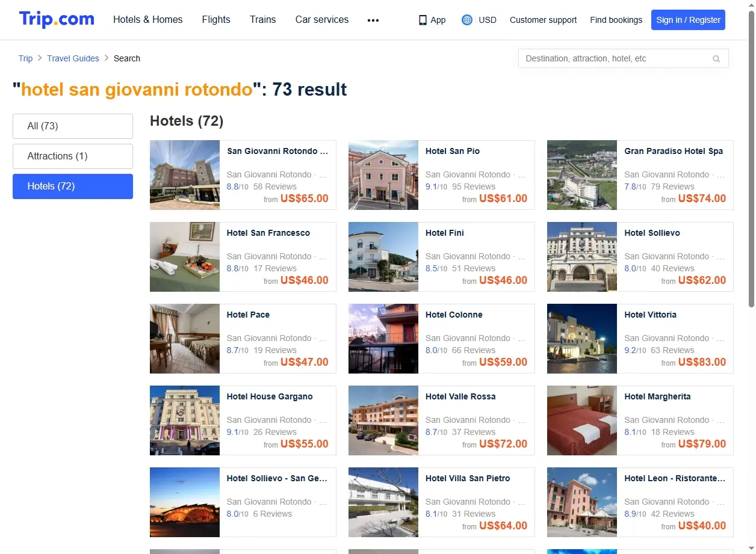756x554 pixels.
Task: Click the mobile App phone icon
Action: [x=423, y=20]
